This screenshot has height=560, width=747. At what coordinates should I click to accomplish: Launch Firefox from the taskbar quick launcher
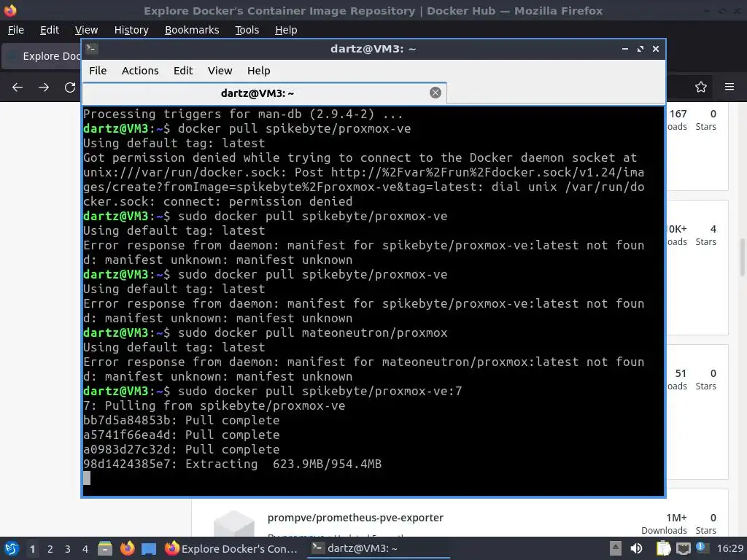coord(127,548)
